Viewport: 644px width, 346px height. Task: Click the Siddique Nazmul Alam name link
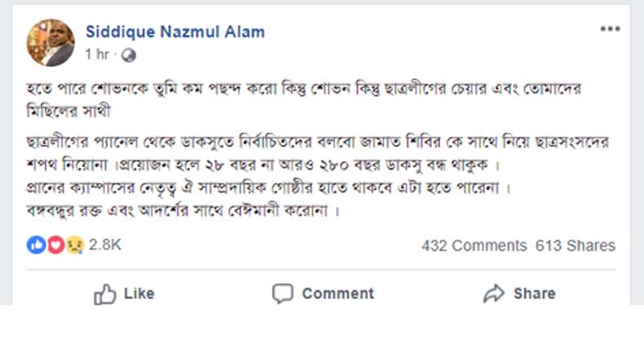tap(174, 32)
